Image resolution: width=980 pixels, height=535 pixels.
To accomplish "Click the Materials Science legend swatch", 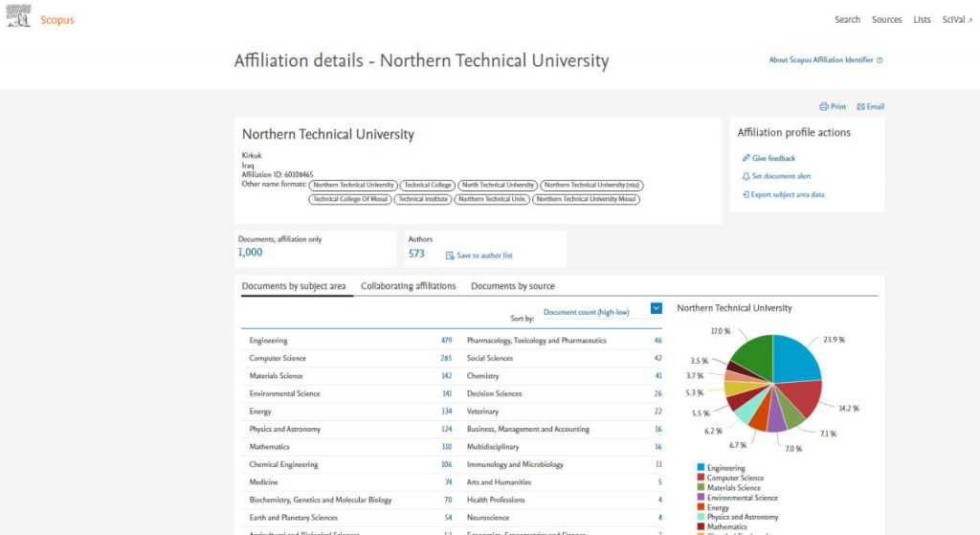I will pos(701,487).
